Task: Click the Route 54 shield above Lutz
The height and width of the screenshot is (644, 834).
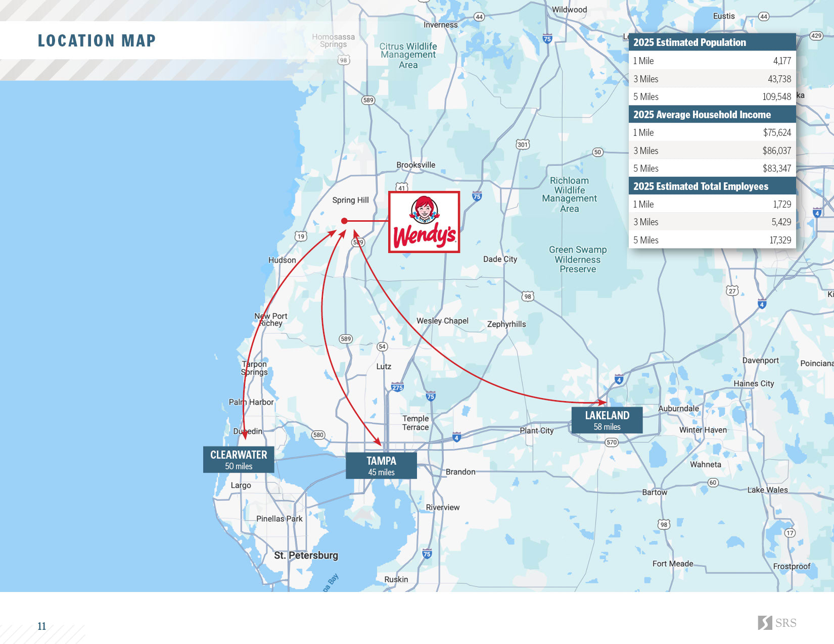Action: pyautogui.click(x=382, y=346)
